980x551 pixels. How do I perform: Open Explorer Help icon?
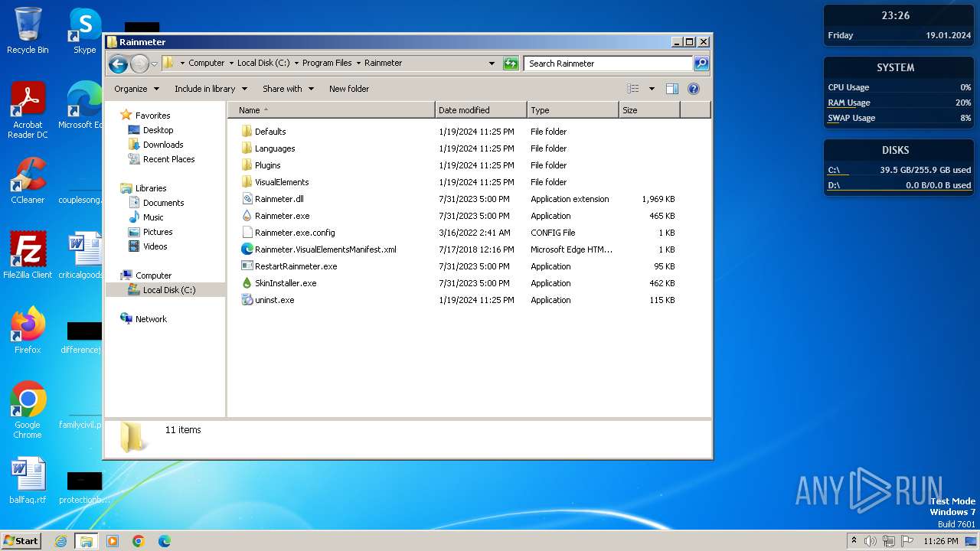click(x=694, y=89)
